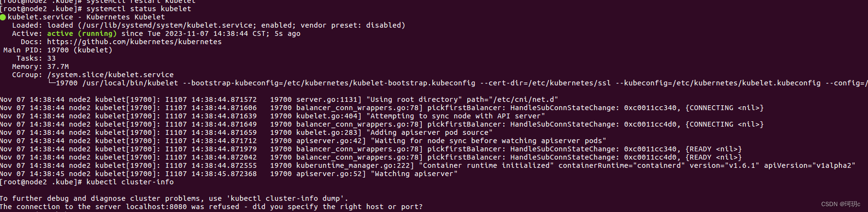Click the 'kubectl cluster-info dump' hint text

click(285, 198)
